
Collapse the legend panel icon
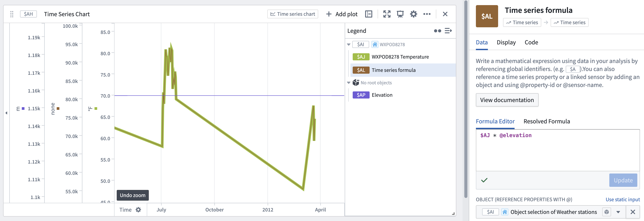(x=448, y=31)
